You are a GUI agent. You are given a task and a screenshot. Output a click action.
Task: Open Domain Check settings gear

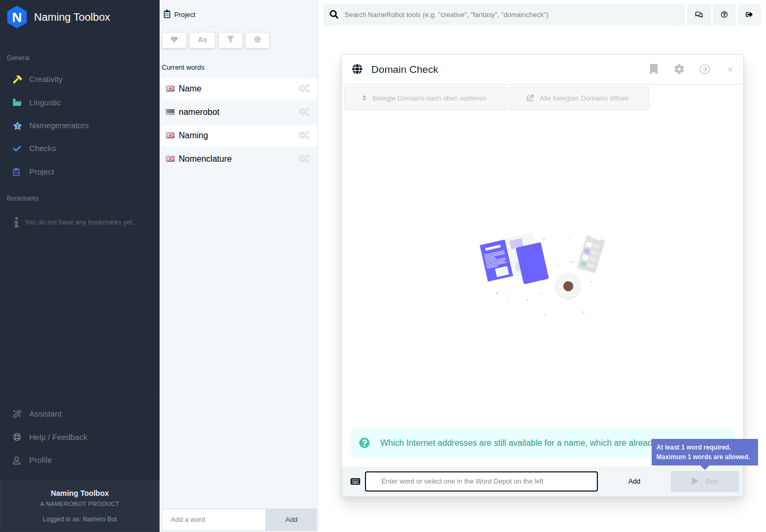point(679,69)
